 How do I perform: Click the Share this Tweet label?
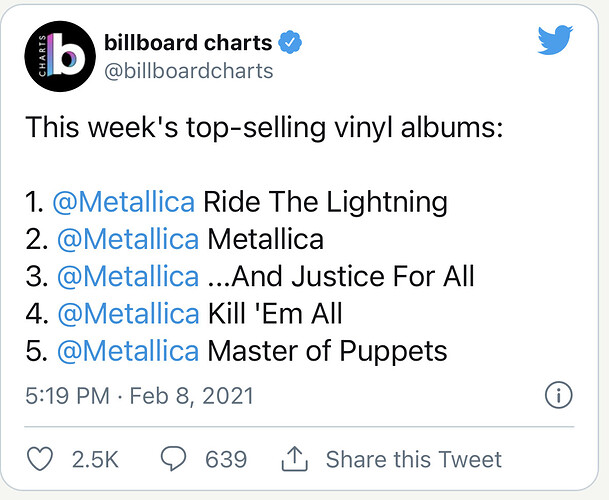click(x=414, y=459)
